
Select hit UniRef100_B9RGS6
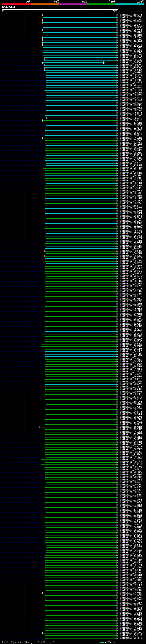pos(131,15)
